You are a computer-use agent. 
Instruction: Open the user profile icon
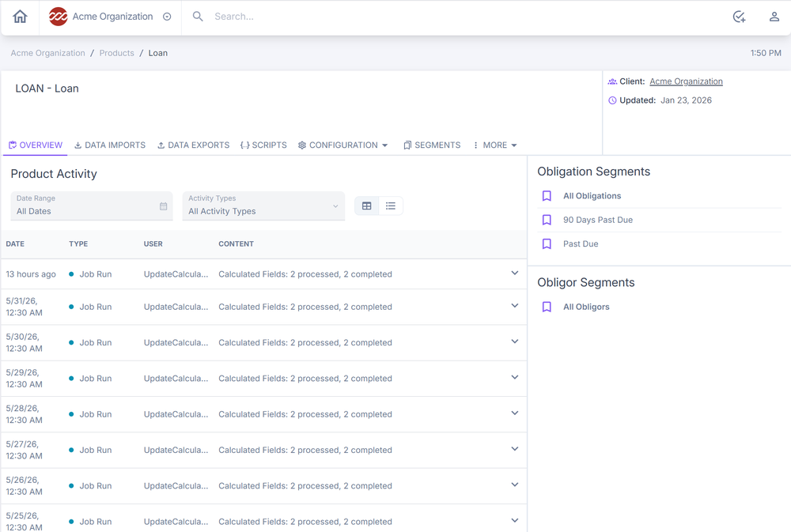(774, 17)
